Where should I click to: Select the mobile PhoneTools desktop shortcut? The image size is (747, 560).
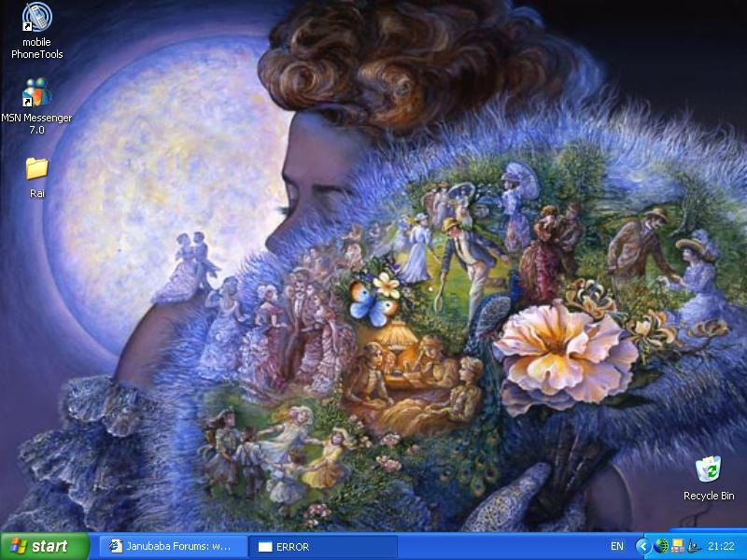pos(36,31)
